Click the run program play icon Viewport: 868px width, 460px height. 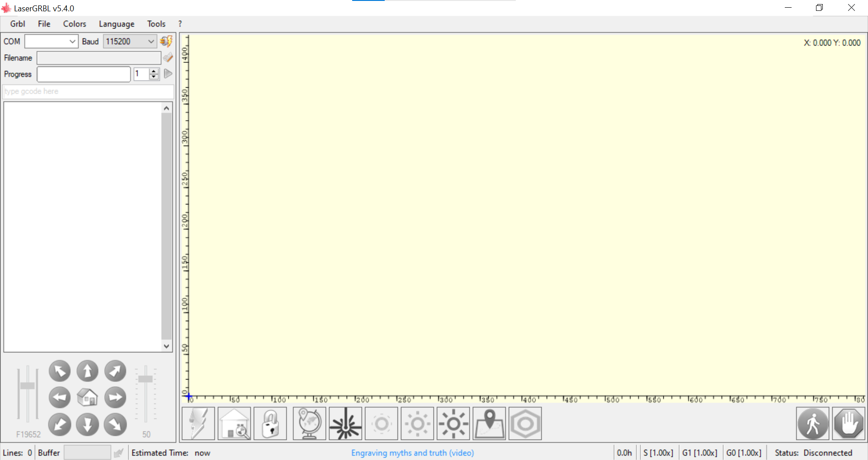point(168,74)
